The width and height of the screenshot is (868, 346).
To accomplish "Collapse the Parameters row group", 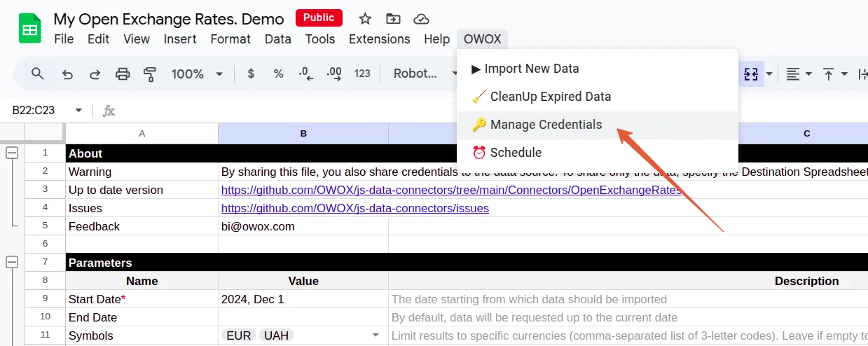I will 12,263.
